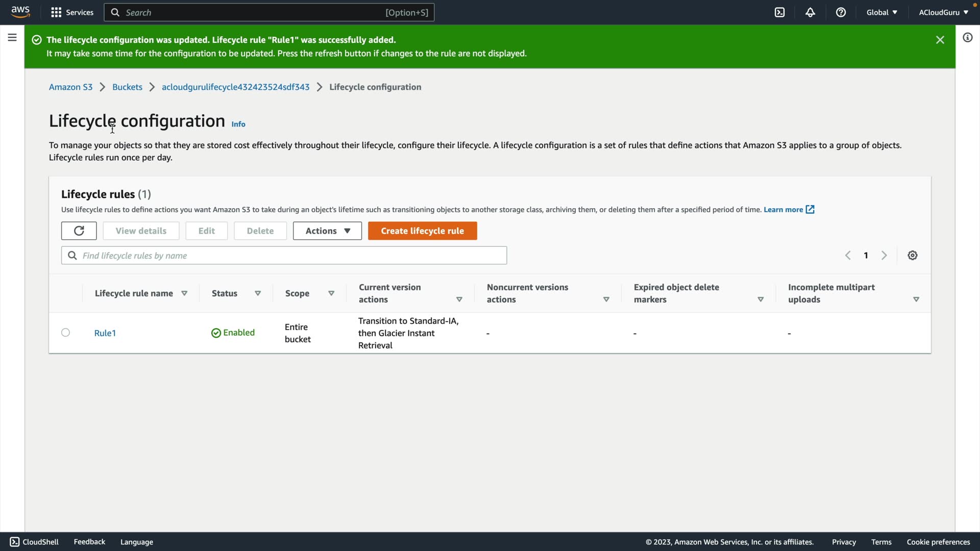The height and width of the screenshot is (551, 980).
Task: Toggle the hamburger side navigation menu
Action: tap(12, 37)
